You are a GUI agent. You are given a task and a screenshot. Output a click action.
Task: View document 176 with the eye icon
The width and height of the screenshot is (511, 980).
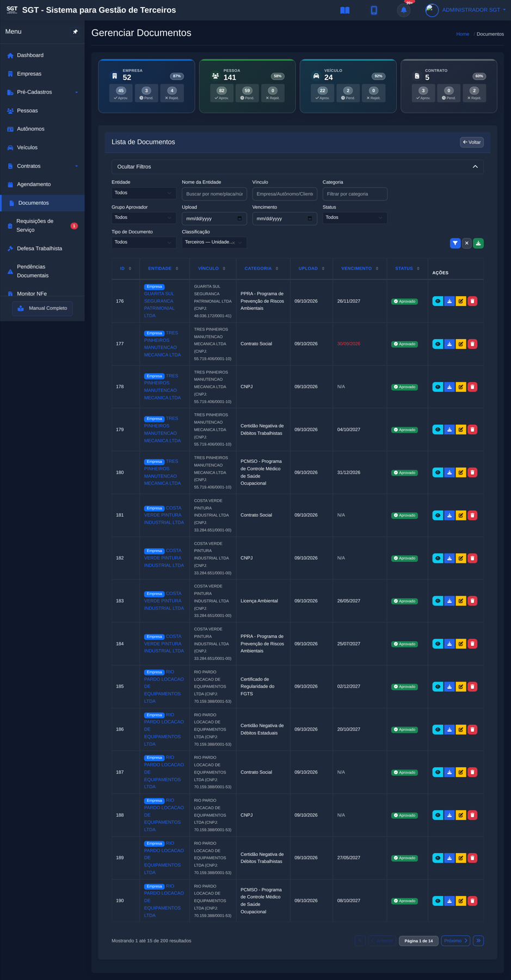(x=438, y=301)
